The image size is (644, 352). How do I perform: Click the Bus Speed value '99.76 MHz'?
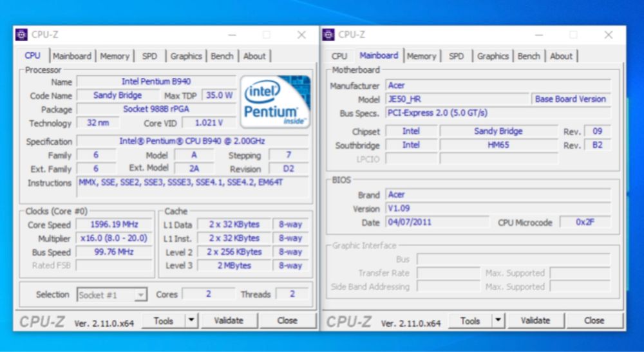point(114,252)
